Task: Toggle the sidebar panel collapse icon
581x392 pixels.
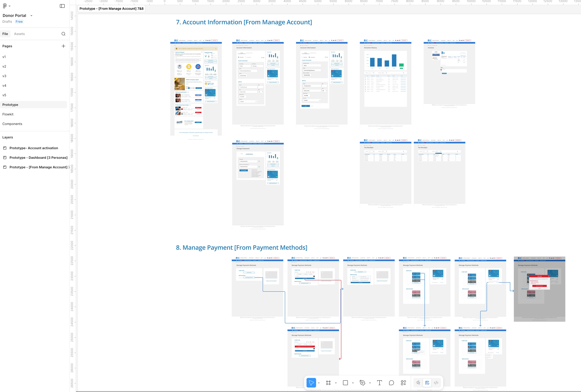Action: pyautogui.click(x=62, y=6)
